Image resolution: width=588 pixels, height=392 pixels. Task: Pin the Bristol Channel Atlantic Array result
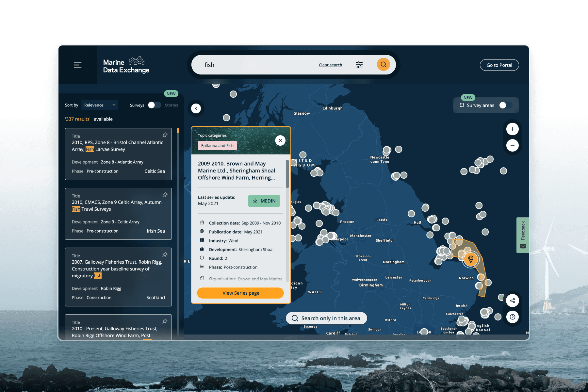[165, 135]
